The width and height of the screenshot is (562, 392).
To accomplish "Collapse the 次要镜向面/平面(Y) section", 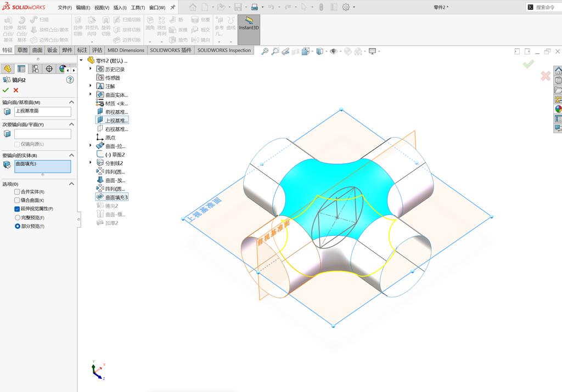I will pyautogui.click(x=72, y=124).
